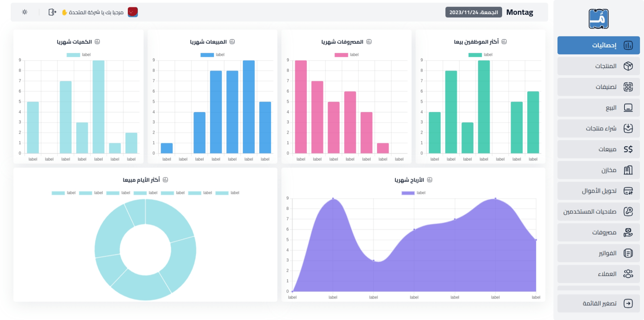This screenshot has width=644, height=320.
Task: Open the إحصائيات statistics menu item
Action: click(598, 45)
